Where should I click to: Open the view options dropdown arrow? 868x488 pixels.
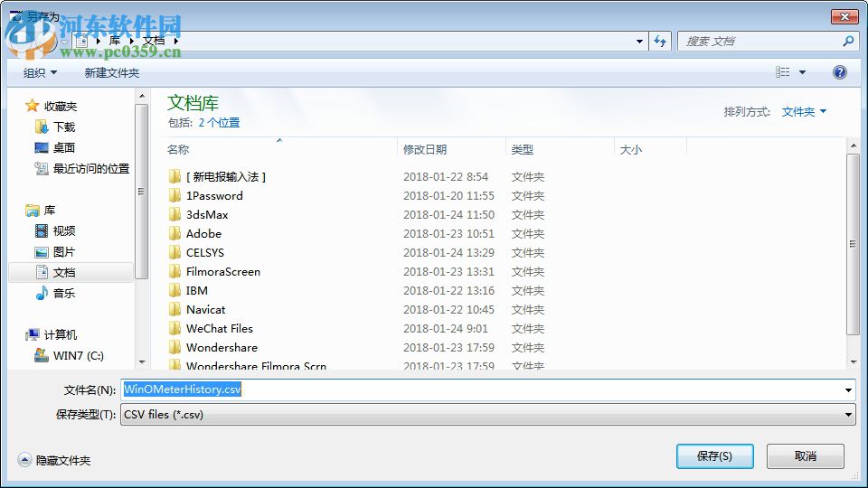click(802, 72)
